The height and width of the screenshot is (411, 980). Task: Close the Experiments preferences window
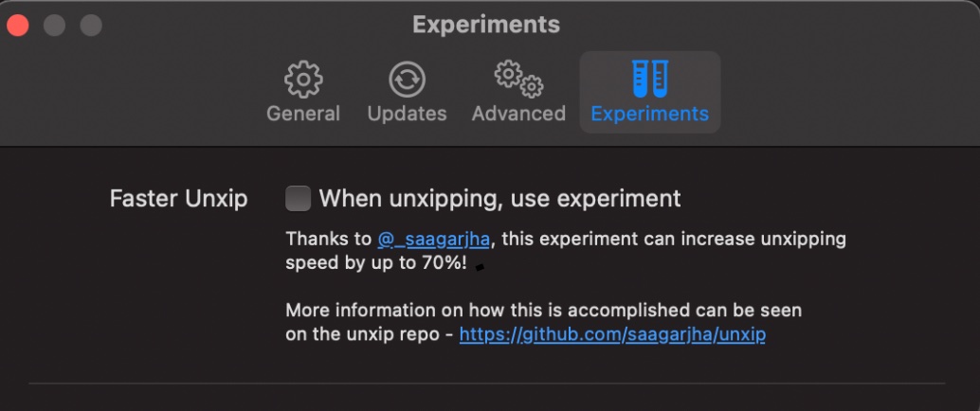(x=18, y=25)
